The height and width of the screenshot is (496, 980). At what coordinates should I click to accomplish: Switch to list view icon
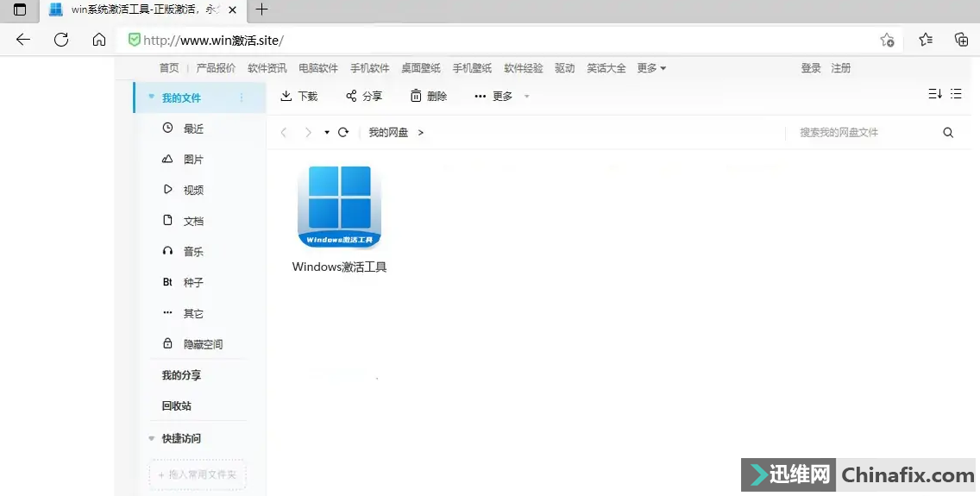point(956,94)
